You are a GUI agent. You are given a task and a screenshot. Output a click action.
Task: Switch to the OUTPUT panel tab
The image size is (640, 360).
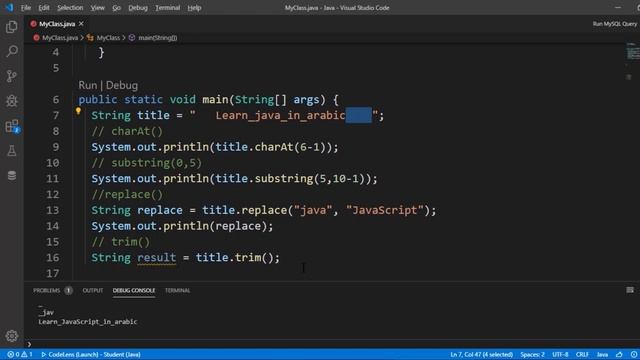click(x=93, y=290)
